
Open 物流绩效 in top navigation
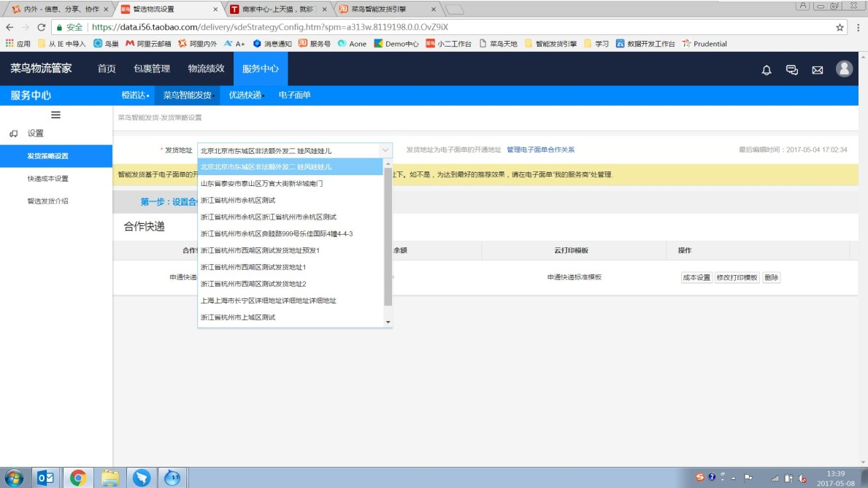tap(206, 69)
